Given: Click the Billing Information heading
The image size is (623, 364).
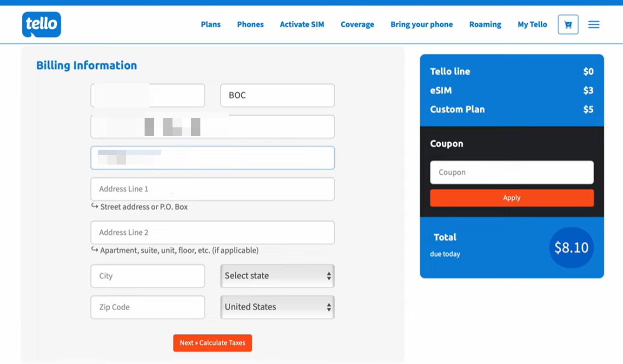Looking at the screenshot, I should [86, 66].
